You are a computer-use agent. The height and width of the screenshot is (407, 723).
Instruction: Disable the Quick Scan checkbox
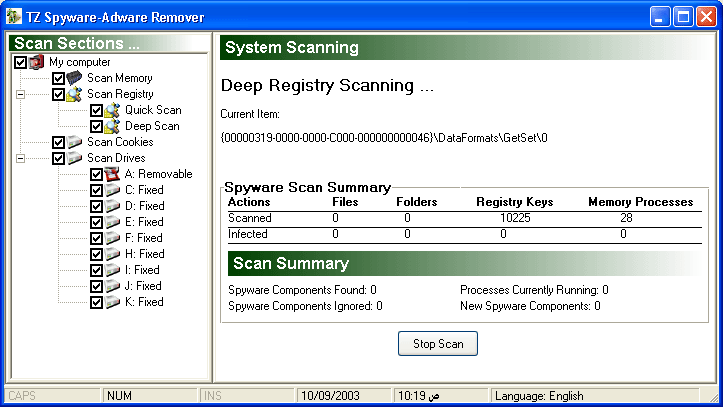[x=96, y=111]
